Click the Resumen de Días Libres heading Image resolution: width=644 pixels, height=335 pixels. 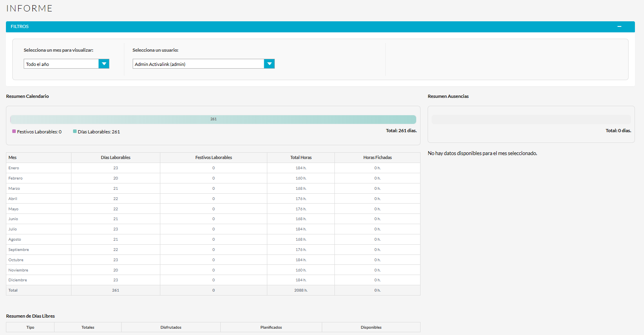[30, 316]
